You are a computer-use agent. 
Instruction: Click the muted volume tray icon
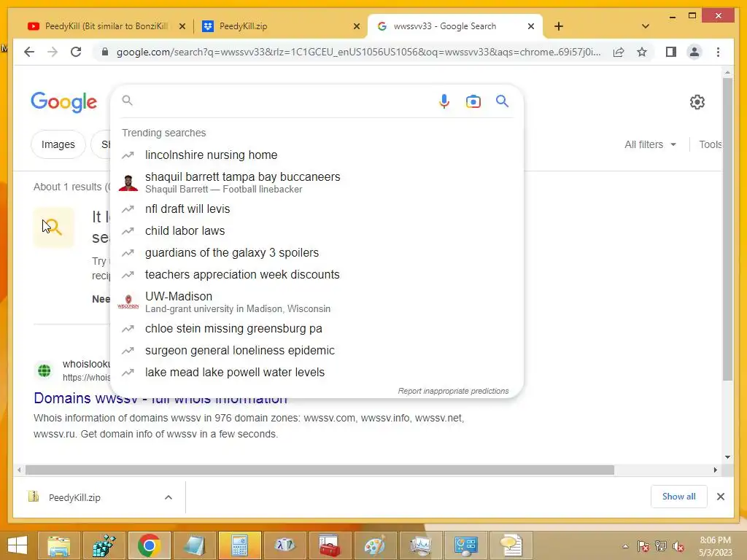point(678,546)
